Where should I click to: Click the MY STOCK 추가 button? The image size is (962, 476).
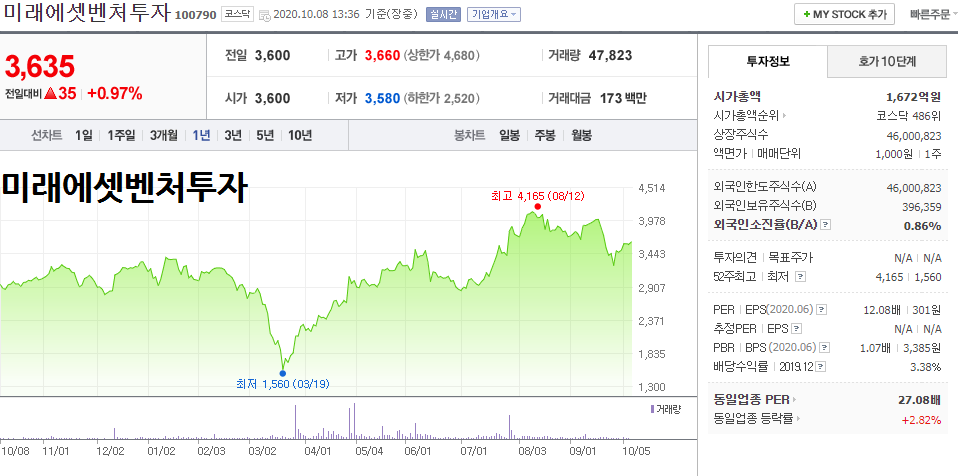tap(844, 14)
